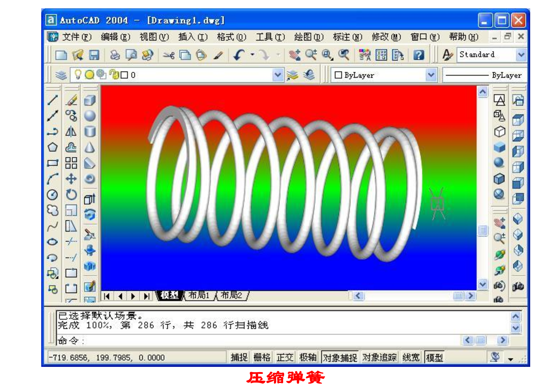Toggle 捕捉 snap mode
The height and width of the screenshot is (392, 555).
point(239,357)
